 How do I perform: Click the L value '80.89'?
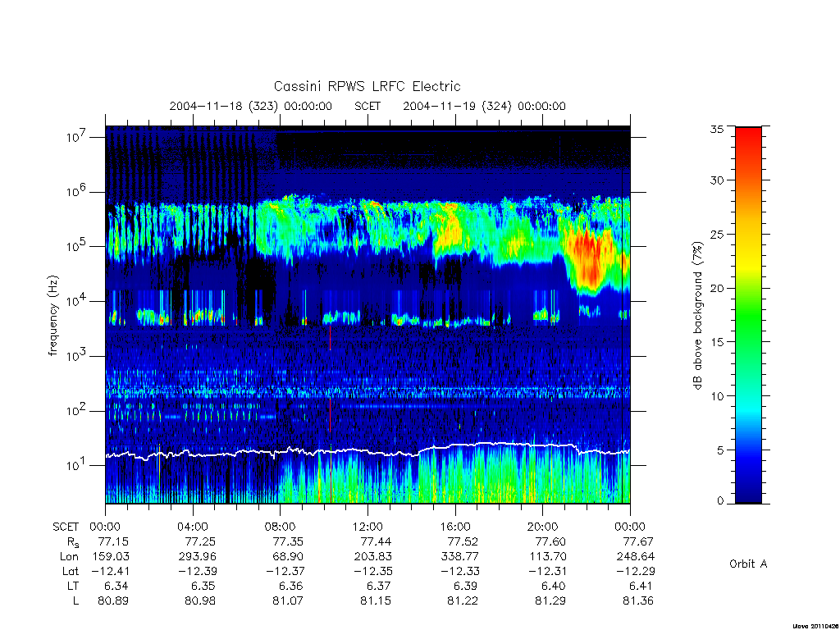[x=113, y=601]
